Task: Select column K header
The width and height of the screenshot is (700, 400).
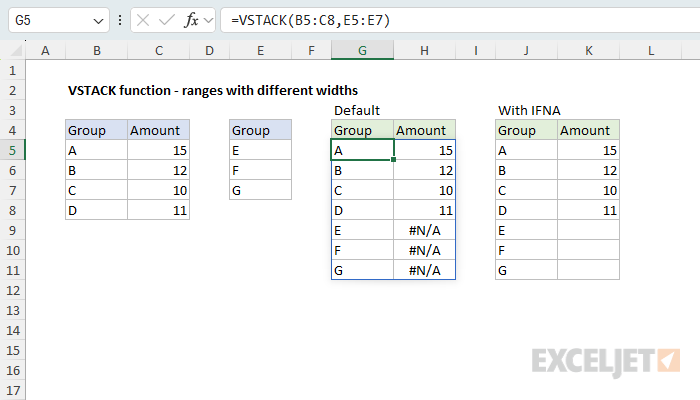Action: 588,51
